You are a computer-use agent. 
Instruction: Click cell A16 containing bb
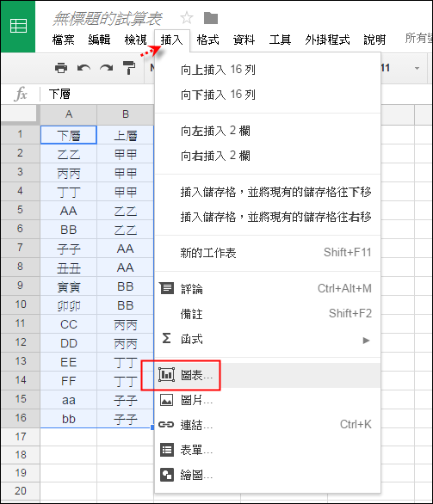coord(69,419)
